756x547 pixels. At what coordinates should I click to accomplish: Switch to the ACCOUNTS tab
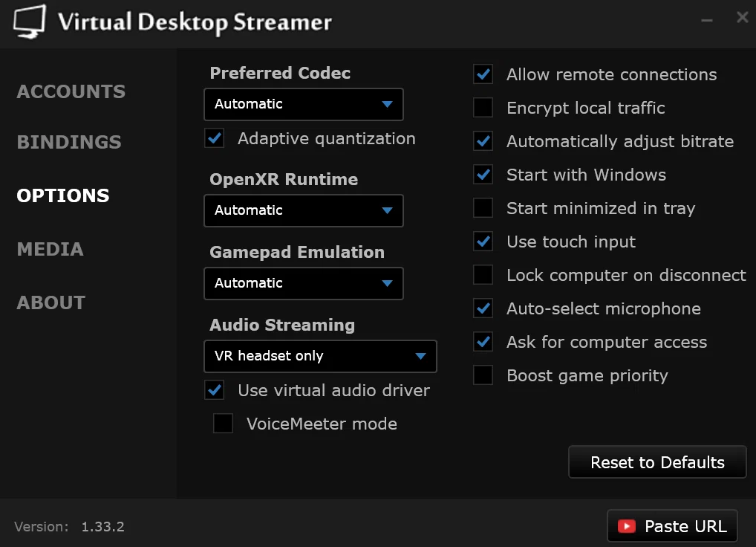[x=71, y=91]
